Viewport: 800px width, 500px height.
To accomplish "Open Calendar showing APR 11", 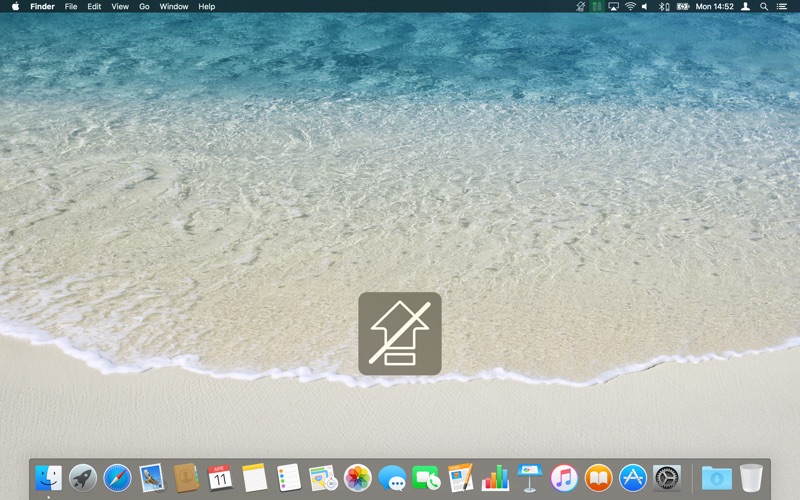I will 220,478.
